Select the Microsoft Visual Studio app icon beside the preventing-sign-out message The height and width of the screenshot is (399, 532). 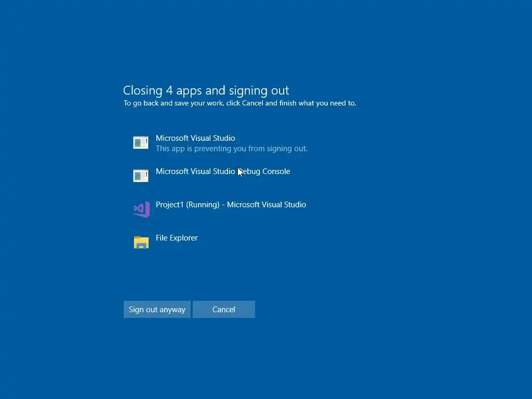[141, 142]
